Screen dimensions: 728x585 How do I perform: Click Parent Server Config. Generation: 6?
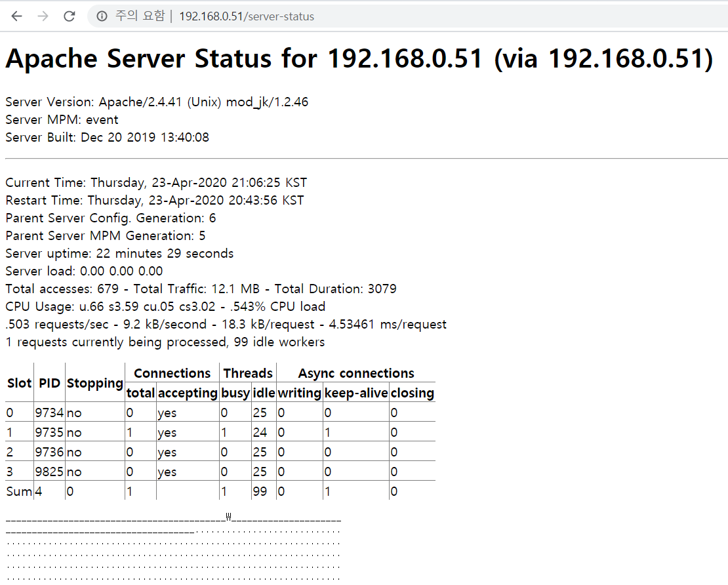(x=110, y=218)
